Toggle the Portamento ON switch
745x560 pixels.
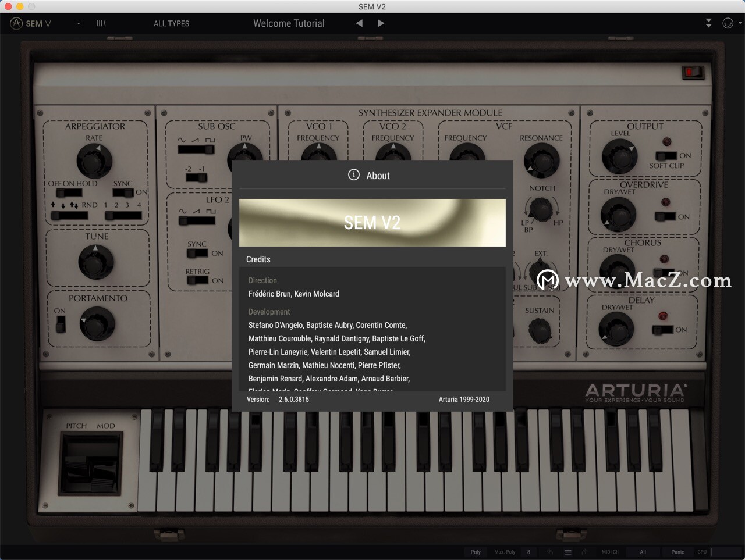tap(61, 324)
